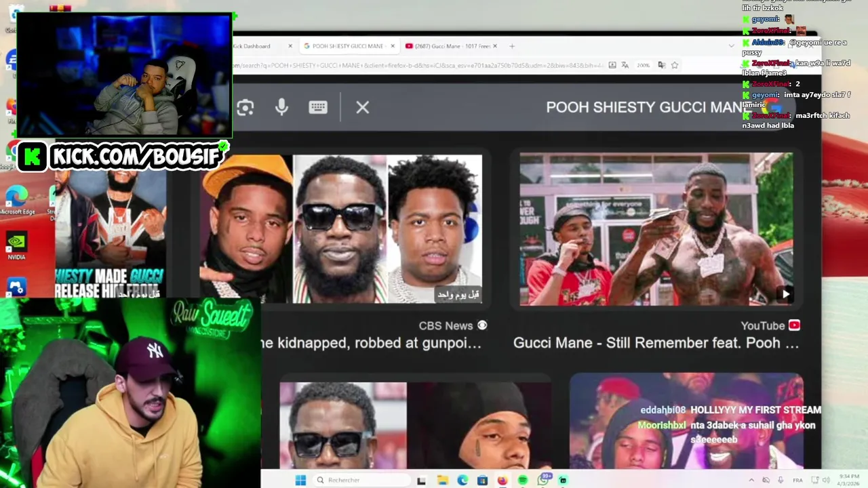Open the clock showing 9:34 PM
This screenshot has height=488, width=868.
coord(849,480)
